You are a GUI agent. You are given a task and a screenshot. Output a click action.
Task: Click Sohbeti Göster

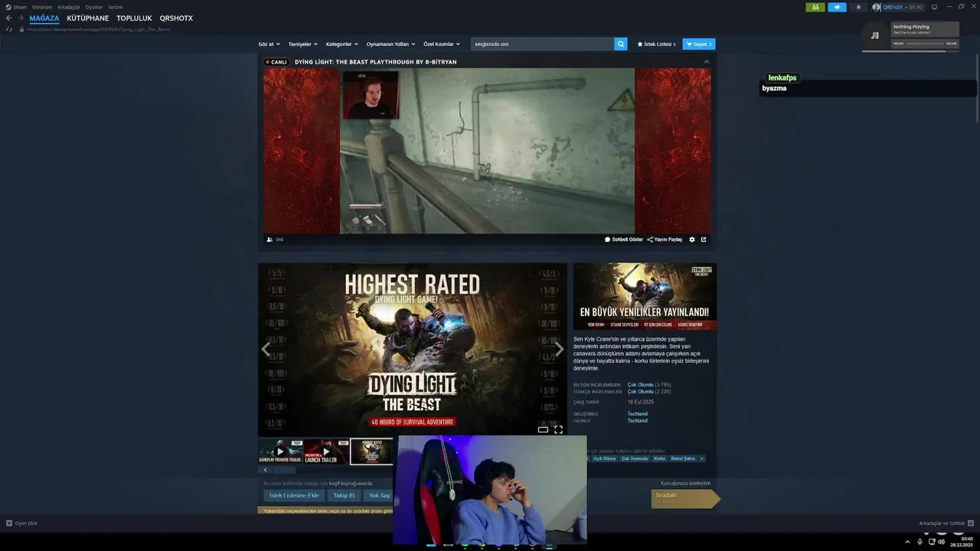point(624,240)
